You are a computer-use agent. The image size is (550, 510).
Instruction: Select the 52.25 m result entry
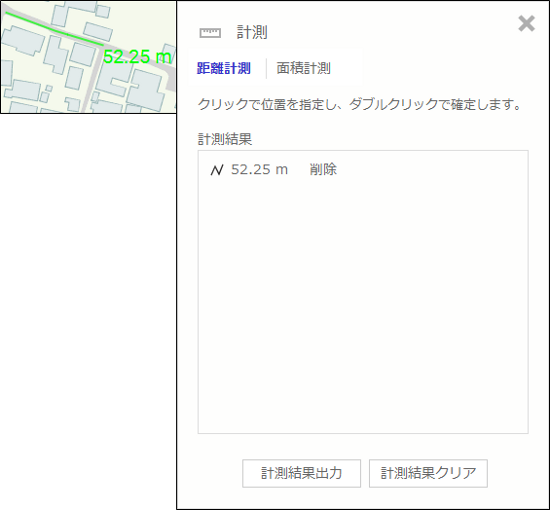tap(259, 170)
